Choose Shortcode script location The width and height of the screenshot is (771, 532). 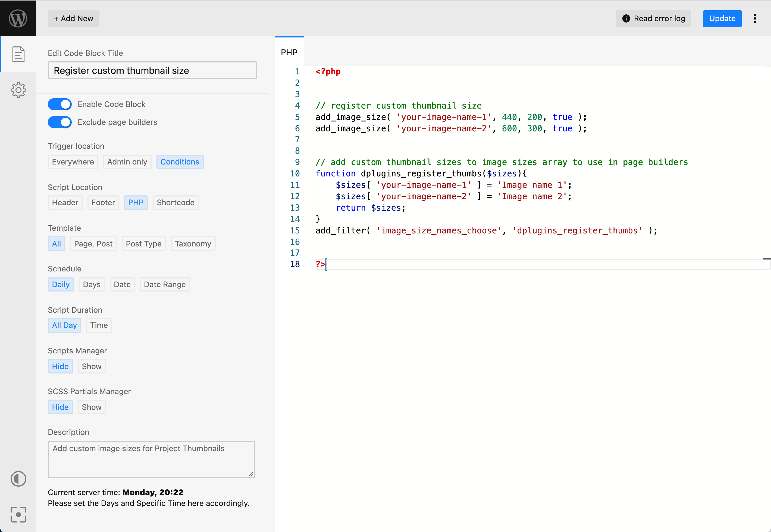[x=175, y=203]
